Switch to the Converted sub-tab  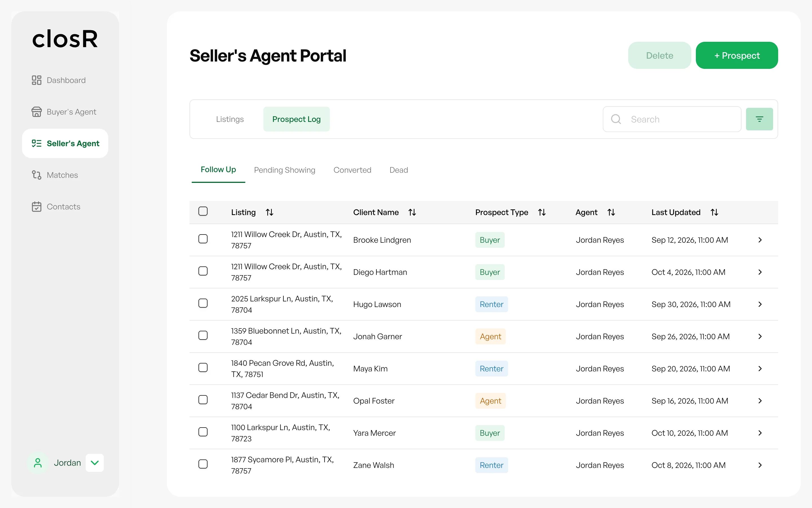coord(352,170)
